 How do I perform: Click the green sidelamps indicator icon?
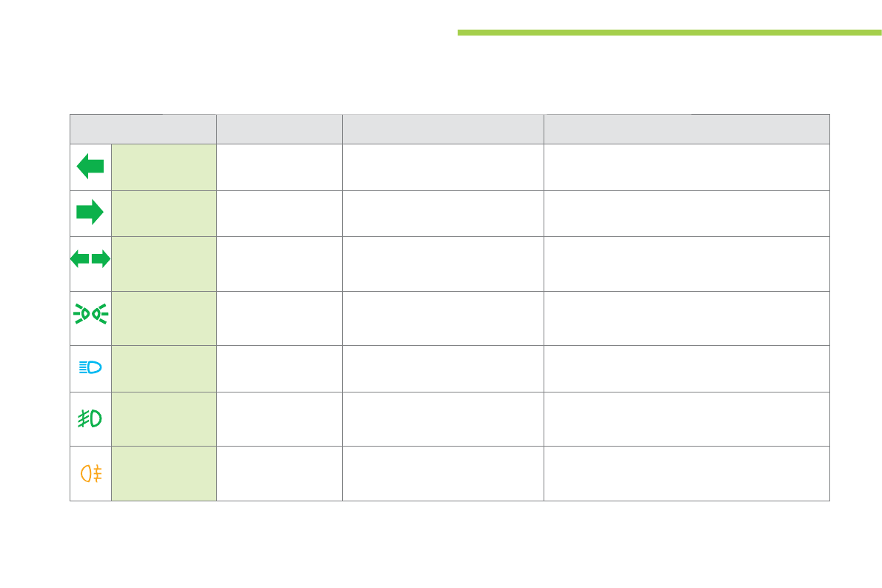click(90, 315)
